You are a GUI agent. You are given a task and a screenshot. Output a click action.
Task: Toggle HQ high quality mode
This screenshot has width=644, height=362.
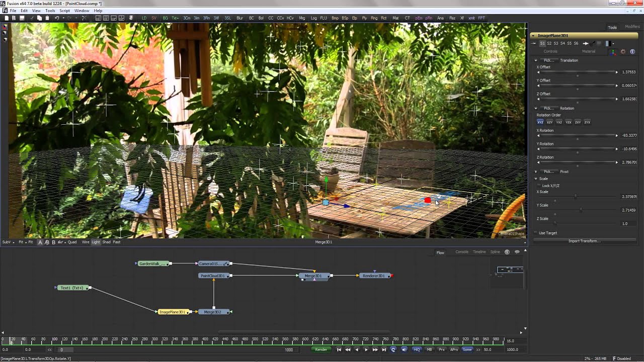click(417, 349)
